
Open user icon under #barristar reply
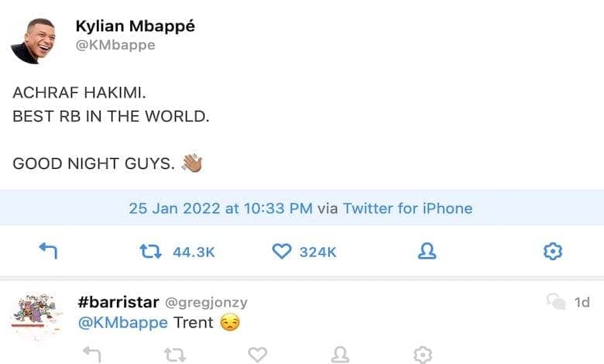(x=340, y=354)
